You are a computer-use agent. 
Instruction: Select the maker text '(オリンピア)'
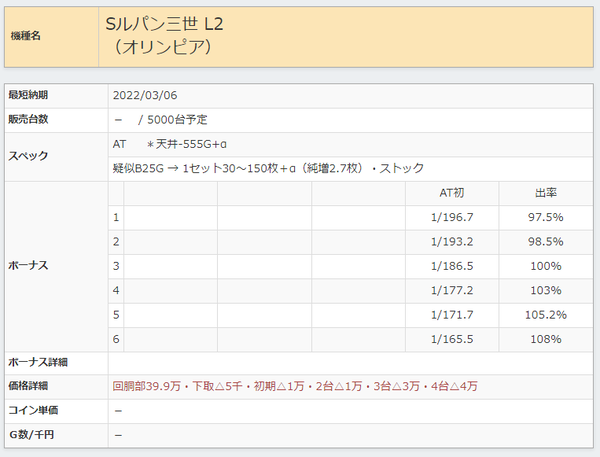coord(162,47)
